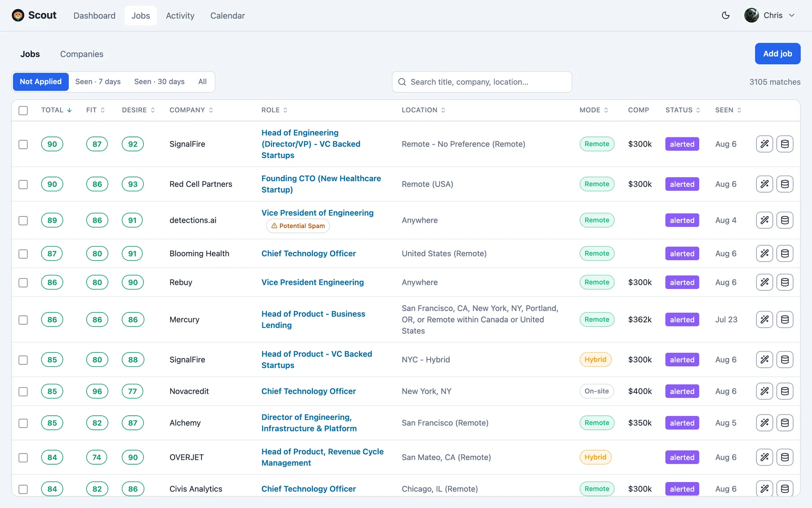Open the Chris user menu chevron
812x508 pixels.
pyautogui.click(x=792, y=15)
